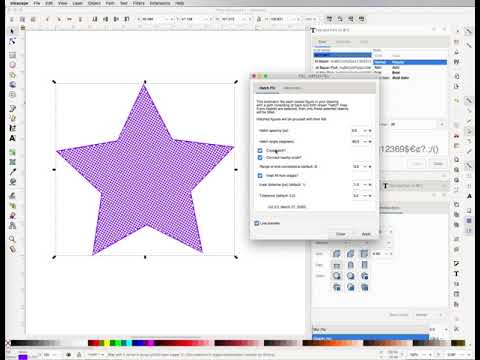This screenshot has height=360, width=480.
Task: Click Apply in the Hatch Fill dialog
Action: pos(366,234)
